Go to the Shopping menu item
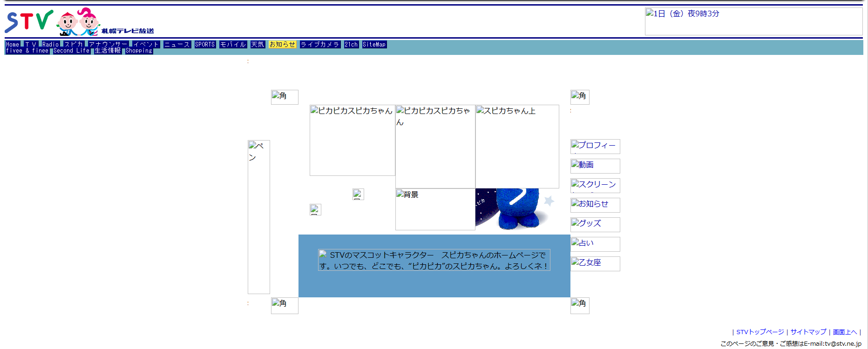Image resolution: width=868 pixels, height=349 pixels. pos(139,51)
